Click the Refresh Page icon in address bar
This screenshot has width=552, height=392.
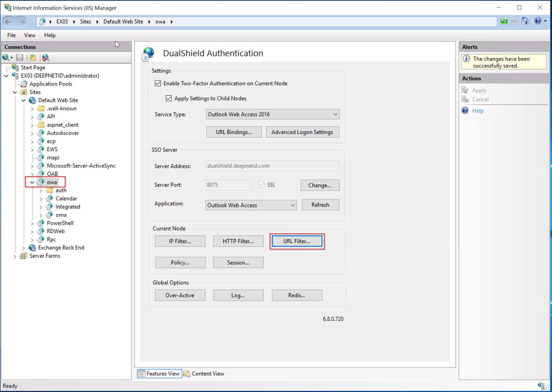pyautogui.click(x=504, y=21)
